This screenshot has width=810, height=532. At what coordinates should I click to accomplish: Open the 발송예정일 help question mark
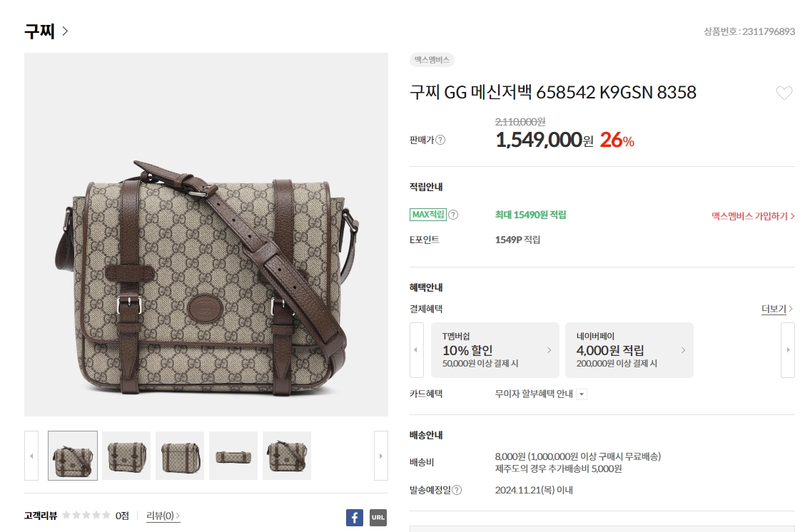457,490
